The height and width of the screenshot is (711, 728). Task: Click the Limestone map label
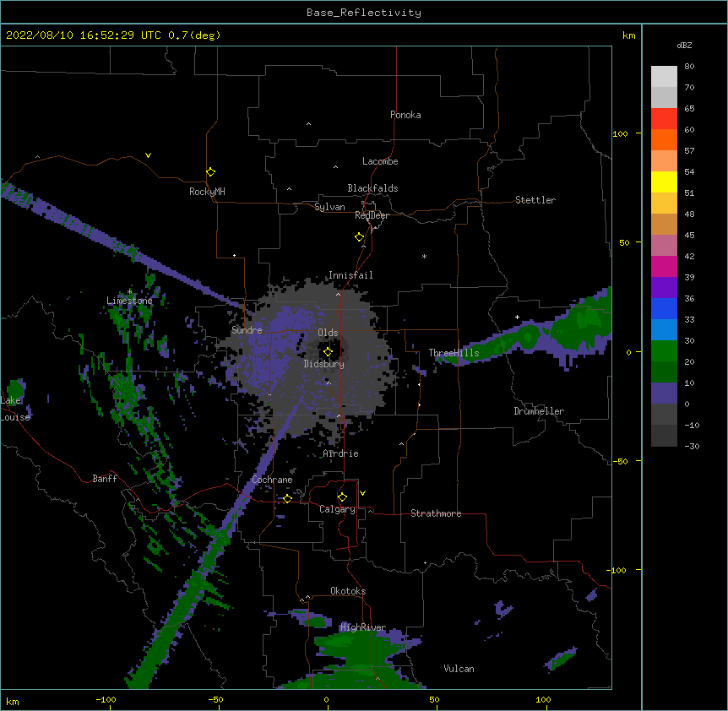coord(129,301)
